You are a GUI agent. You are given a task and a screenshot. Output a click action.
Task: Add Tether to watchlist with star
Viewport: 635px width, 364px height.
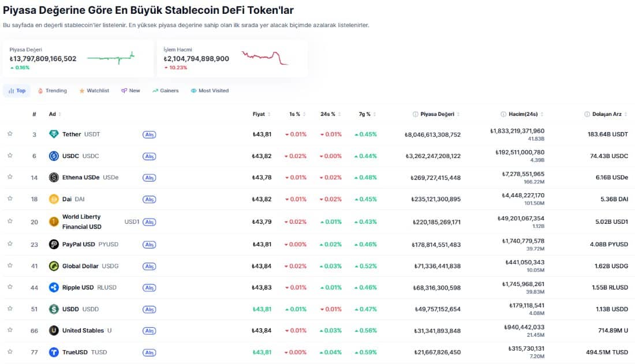click(x=10, y=134)
